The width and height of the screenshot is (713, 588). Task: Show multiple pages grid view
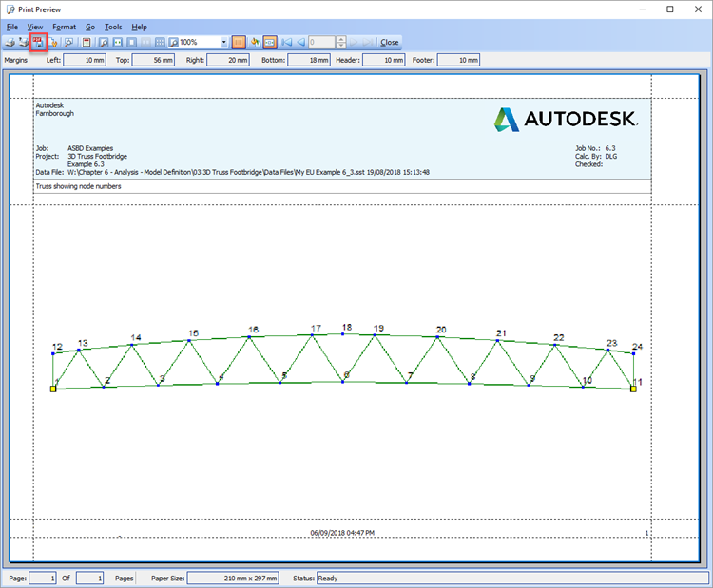point(160,42)
